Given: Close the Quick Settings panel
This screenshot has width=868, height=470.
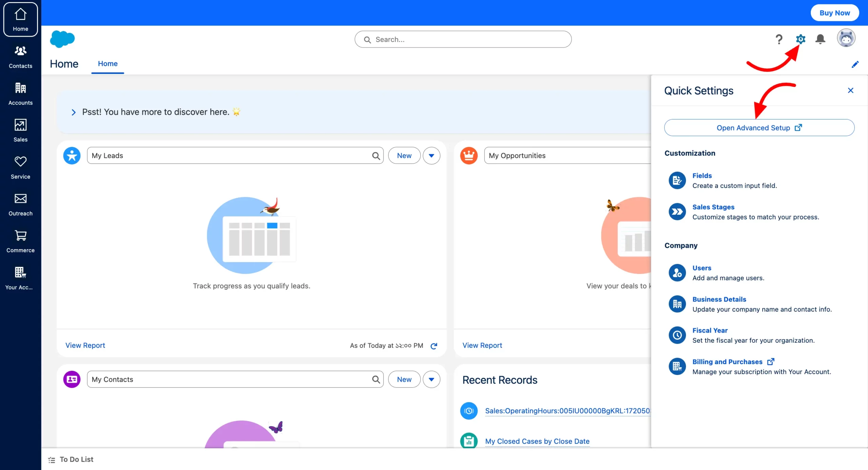Looking at the screenshot, I should click(x=850, y=90).
